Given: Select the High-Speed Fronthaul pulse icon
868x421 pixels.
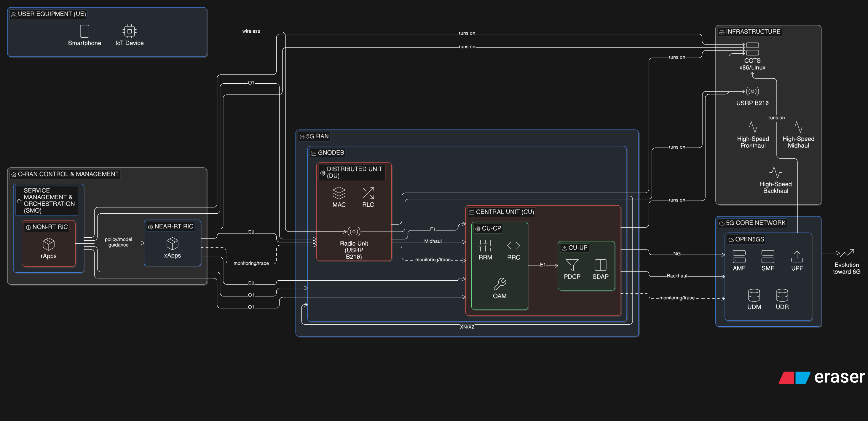Looking at the screenshot, I should (x=753, y=127).
